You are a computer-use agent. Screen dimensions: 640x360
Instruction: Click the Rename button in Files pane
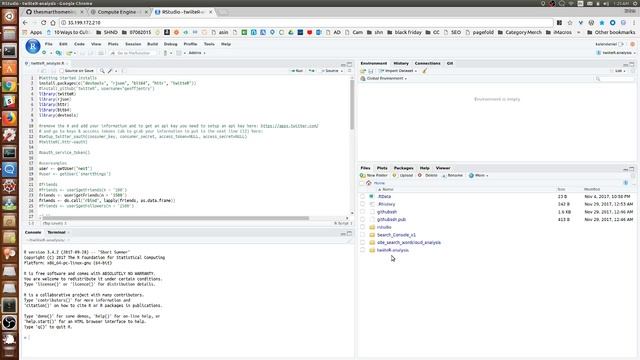click(452, 176)
